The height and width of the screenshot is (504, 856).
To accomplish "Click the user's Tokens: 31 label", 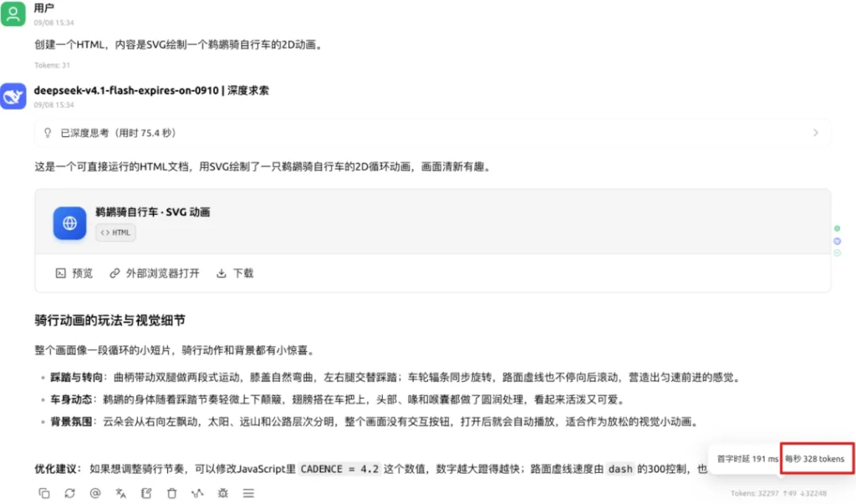I will pyautogui.click(x=52, y=65).
